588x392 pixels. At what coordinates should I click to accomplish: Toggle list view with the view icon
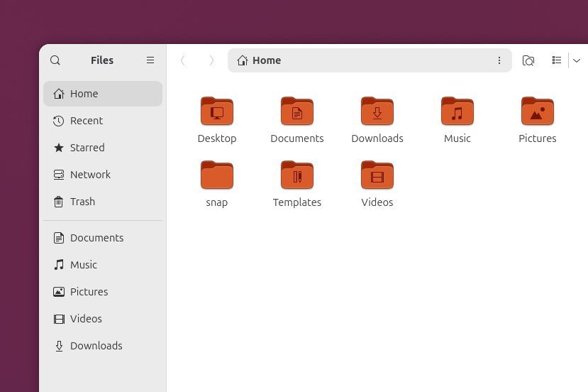coord(557,60)
